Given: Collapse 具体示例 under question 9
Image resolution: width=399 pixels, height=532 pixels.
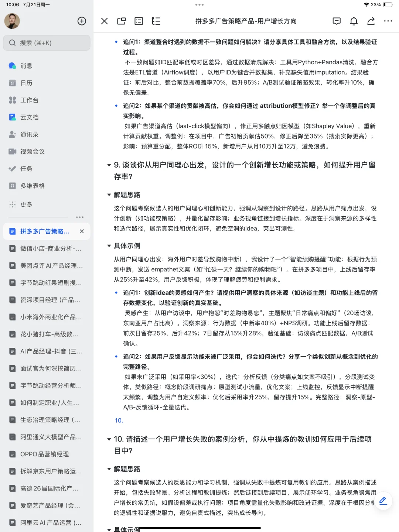Looking at the screenshot, I should pyautogui.click(x=109, y=246).
